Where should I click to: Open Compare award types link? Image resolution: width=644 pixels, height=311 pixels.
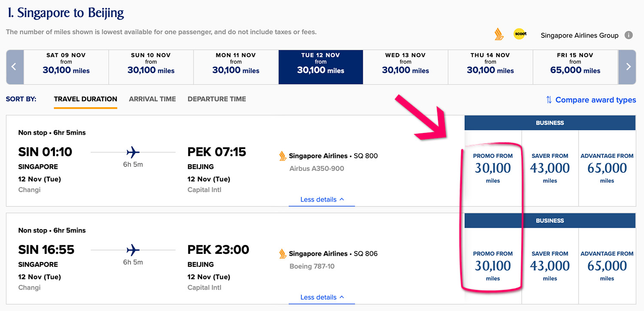coord(595,100)
